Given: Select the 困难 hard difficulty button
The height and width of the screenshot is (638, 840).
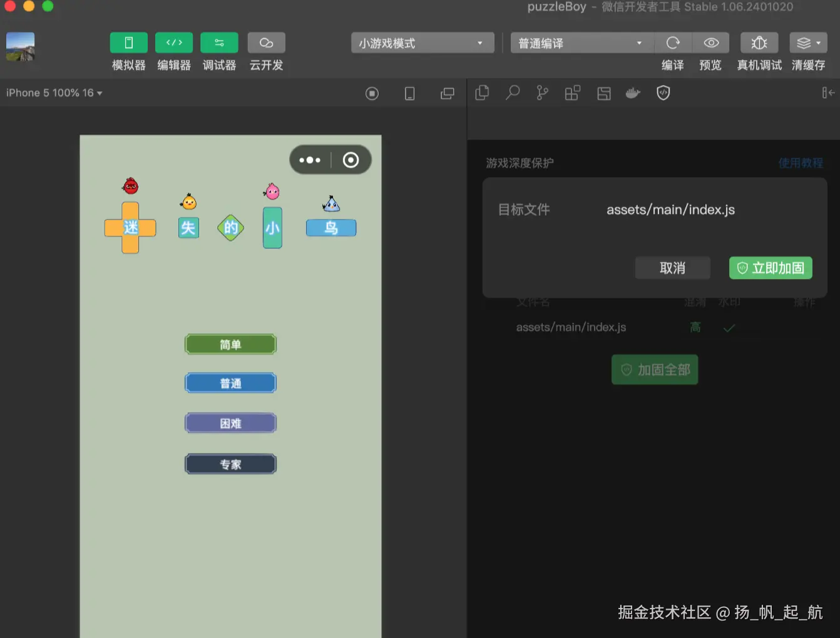Looking at the screenshot, I should click(x=230, y=423).
